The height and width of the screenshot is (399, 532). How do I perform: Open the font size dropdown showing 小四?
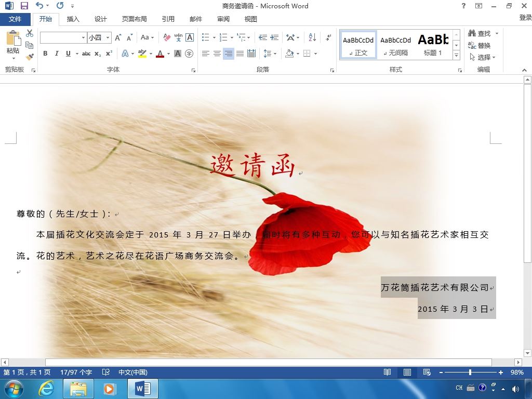click(x=108, y=37)
